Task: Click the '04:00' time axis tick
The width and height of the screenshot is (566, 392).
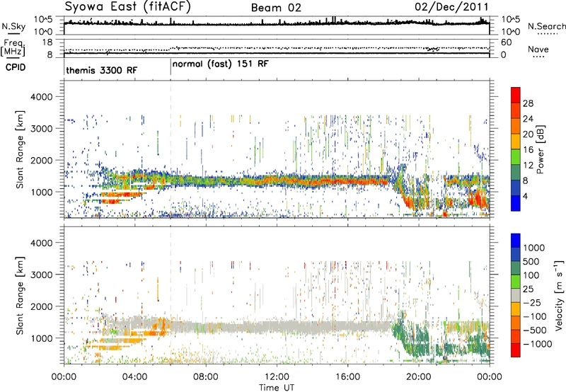Action: 135,377
